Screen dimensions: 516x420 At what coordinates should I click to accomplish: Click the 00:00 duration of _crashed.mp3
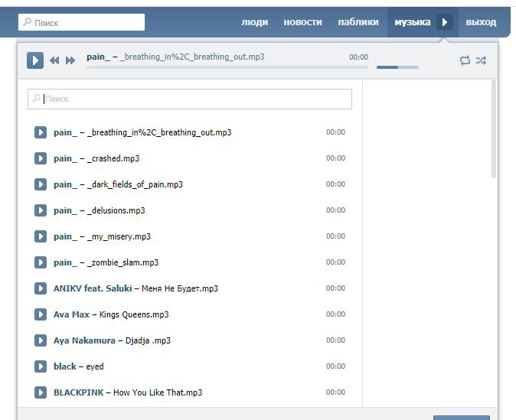[335, 158]
